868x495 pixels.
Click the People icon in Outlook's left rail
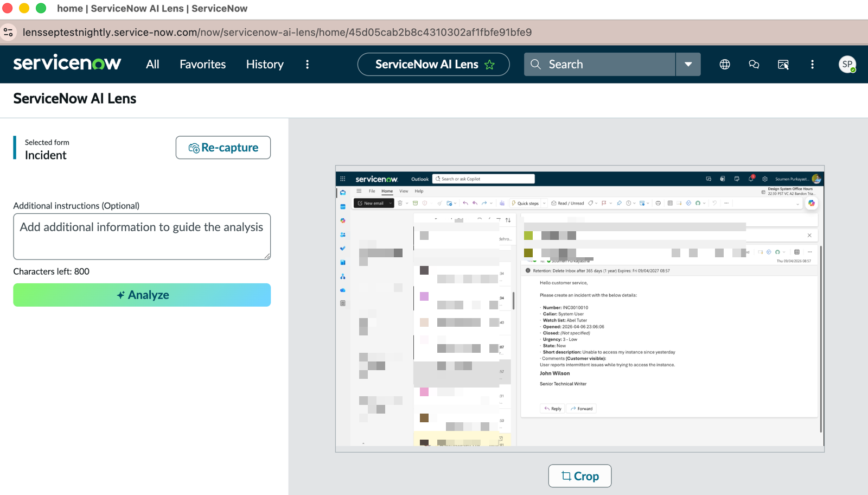pyautogui.click(x=343, y=234)
